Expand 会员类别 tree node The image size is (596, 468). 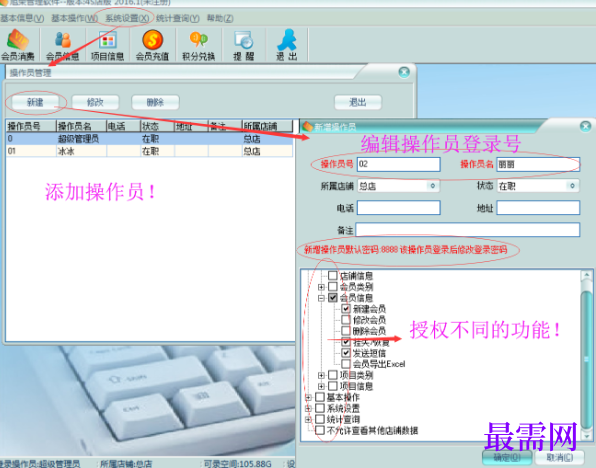click(x=321, y=287)
